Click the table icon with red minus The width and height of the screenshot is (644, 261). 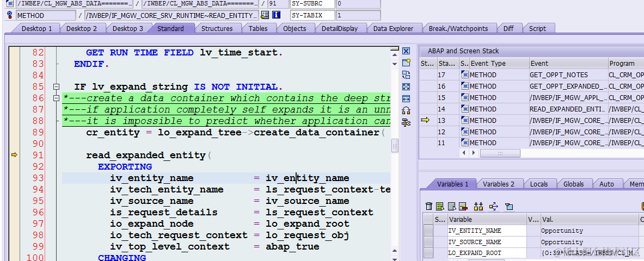pos(463,206)
